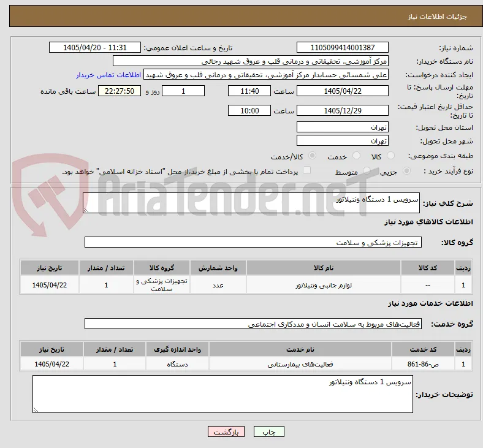
Task: Choose the جزیی purchase type radio
Action: coord(406,170)
